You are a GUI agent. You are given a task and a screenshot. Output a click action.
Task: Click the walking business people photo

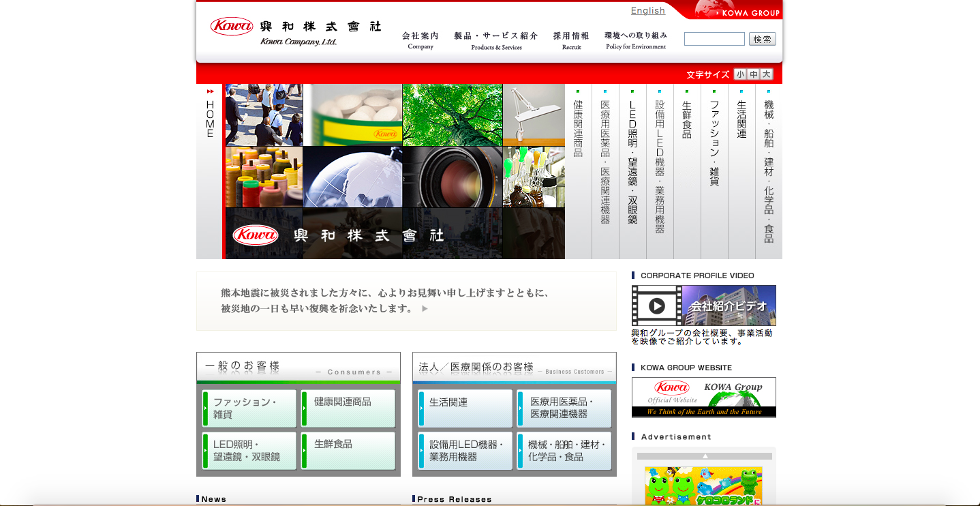[264, 115]
